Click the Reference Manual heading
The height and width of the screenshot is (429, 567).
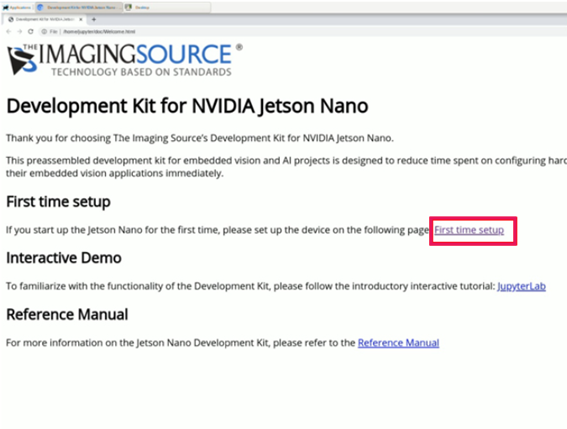pos(67,314)
